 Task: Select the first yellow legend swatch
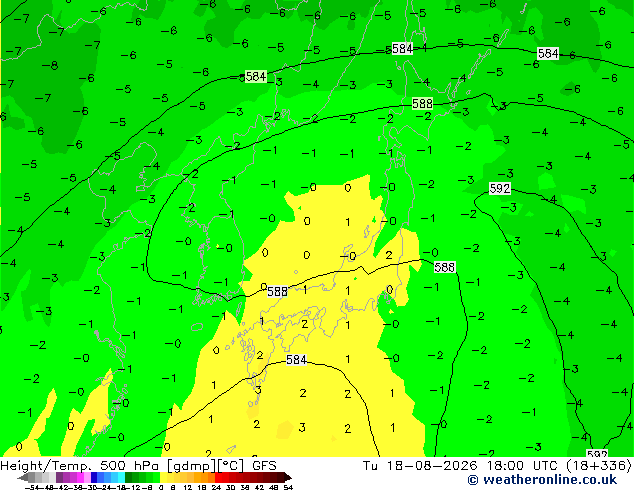click(163, 477)
